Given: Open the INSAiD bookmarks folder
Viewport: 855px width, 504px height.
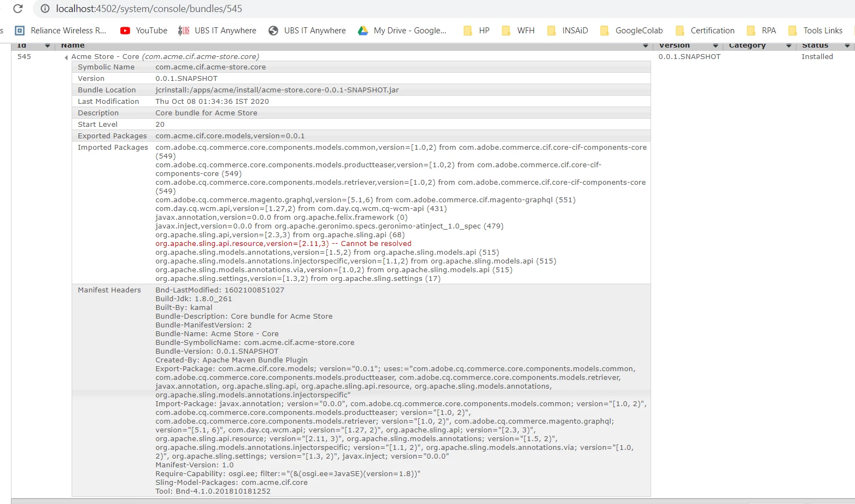Looking at the screenshot, I should pyautogui.click(x=567, y=31).
